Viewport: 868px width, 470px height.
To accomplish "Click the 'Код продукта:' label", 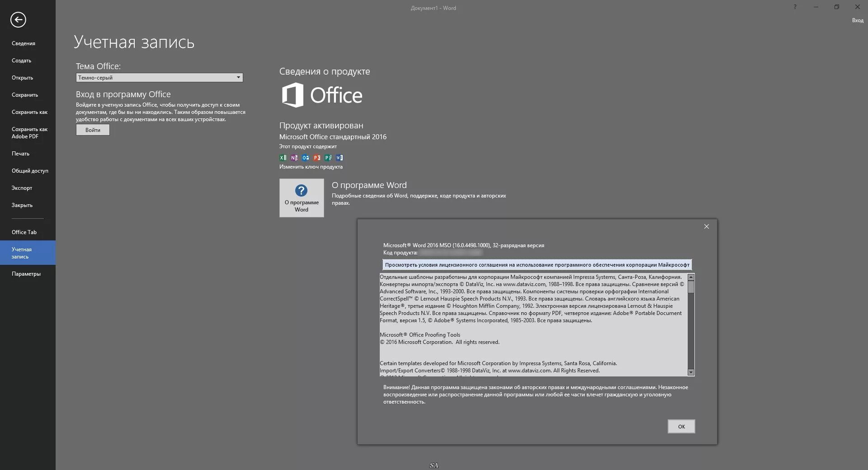I will [401, 253].
